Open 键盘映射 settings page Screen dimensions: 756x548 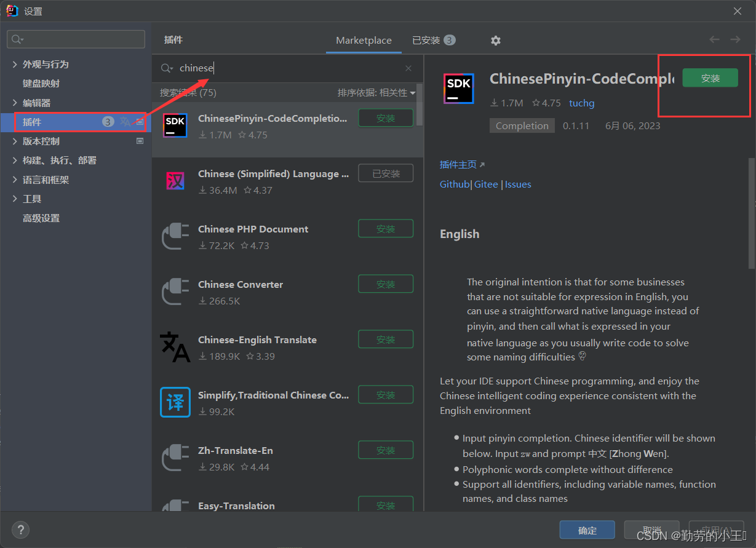41,83
